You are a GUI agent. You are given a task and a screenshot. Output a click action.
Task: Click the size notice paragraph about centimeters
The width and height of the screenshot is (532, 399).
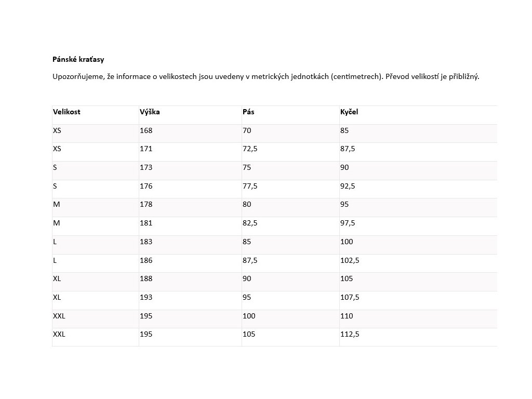coord(265,77)
